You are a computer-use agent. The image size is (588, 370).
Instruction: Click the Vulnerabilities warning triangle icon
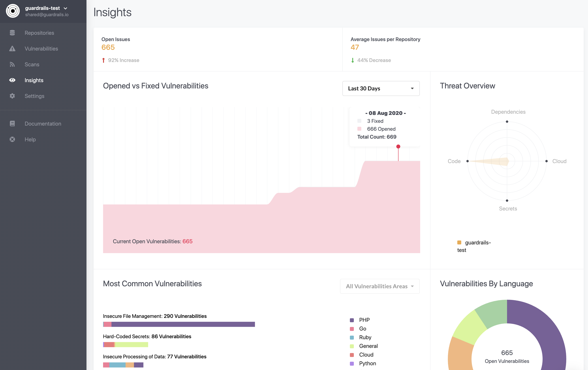[x=12, y=49]
